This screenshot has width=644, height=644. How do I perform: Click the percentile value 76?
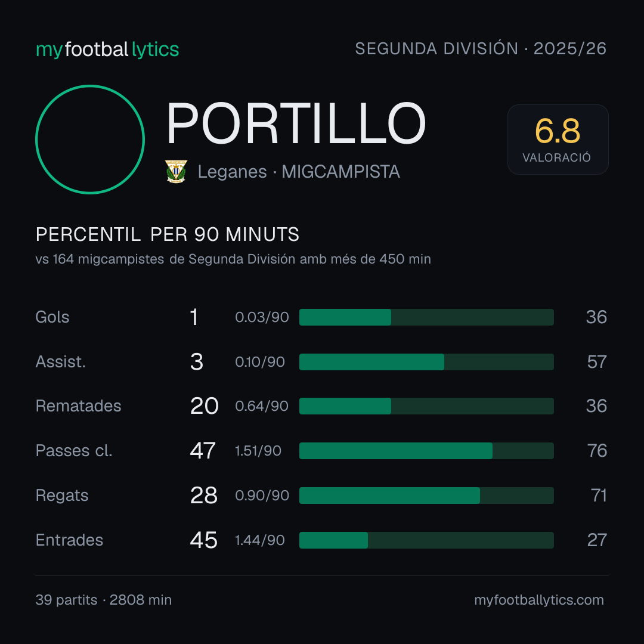coord(597,451)
